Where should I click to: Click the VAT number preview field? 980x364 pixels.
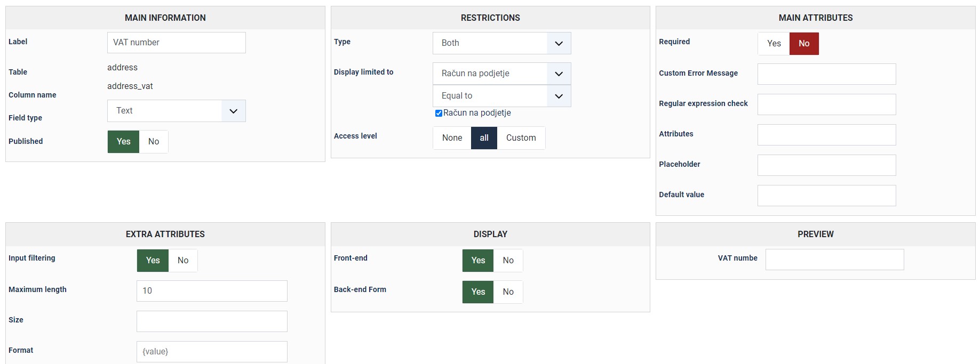pyautogui.click(x=834, y=260)
